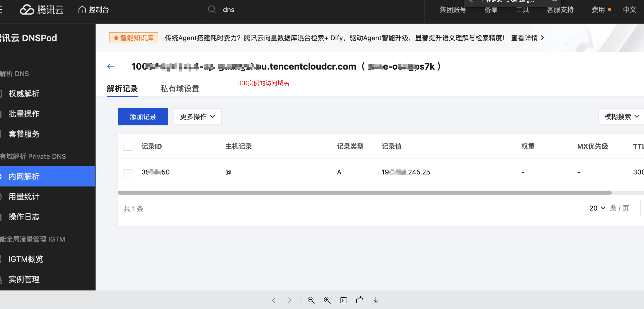Go to next image in viewer toolbar

pyautogui.click(x=290, y=300)
